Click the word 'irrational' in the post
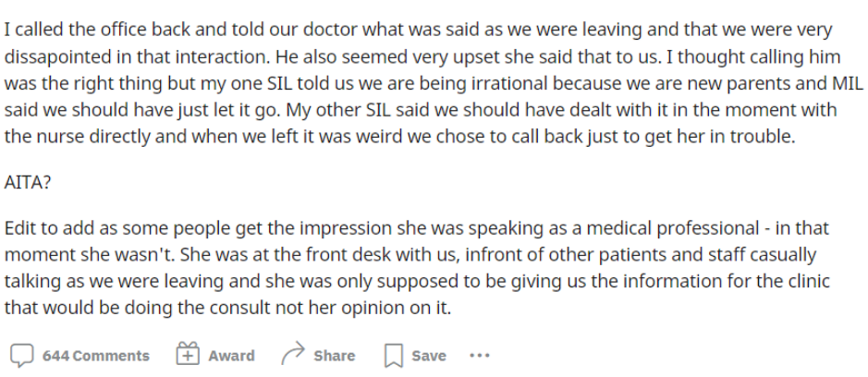 [x=508, y=84]
